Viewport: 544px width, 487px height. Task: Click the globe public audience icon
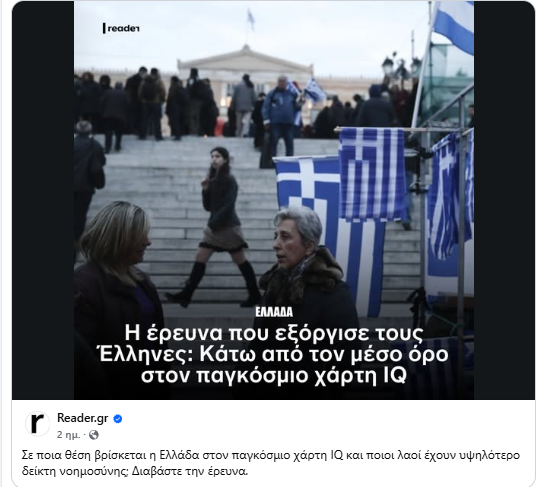click(x=94, y=435)
